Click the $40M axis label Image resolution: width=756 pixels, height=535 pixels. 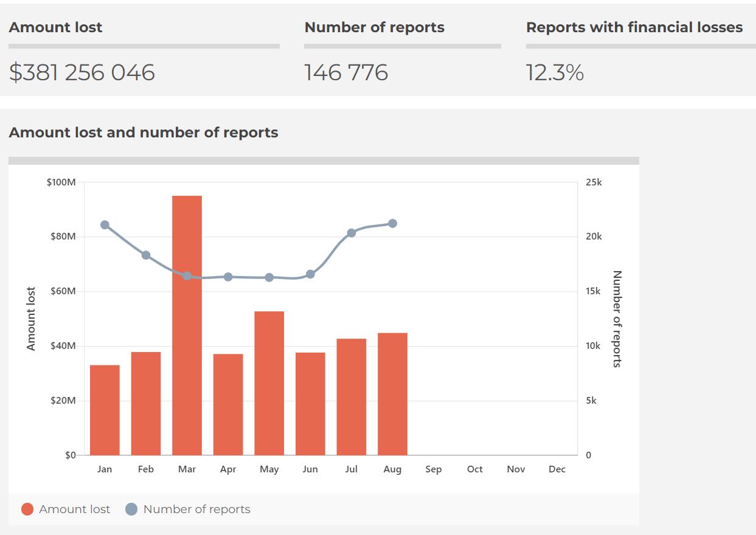click(63, 346)
